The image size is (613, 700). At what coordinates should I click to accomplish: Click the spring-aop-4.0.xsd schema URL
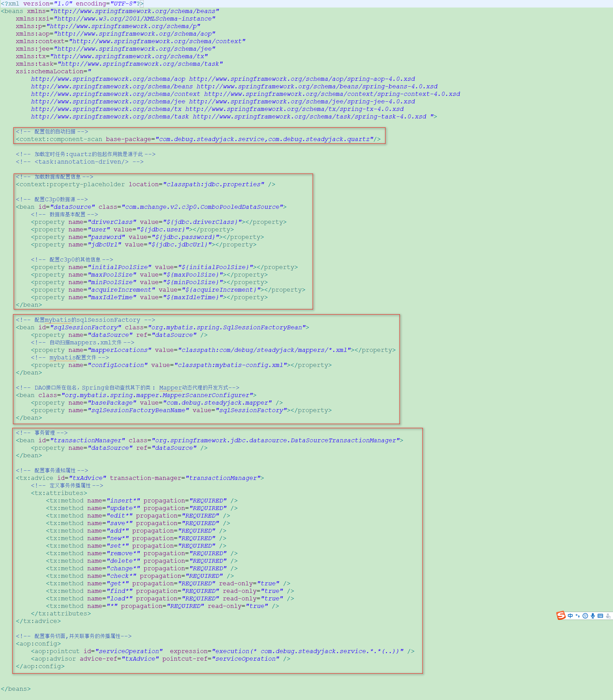coord(302,79)
